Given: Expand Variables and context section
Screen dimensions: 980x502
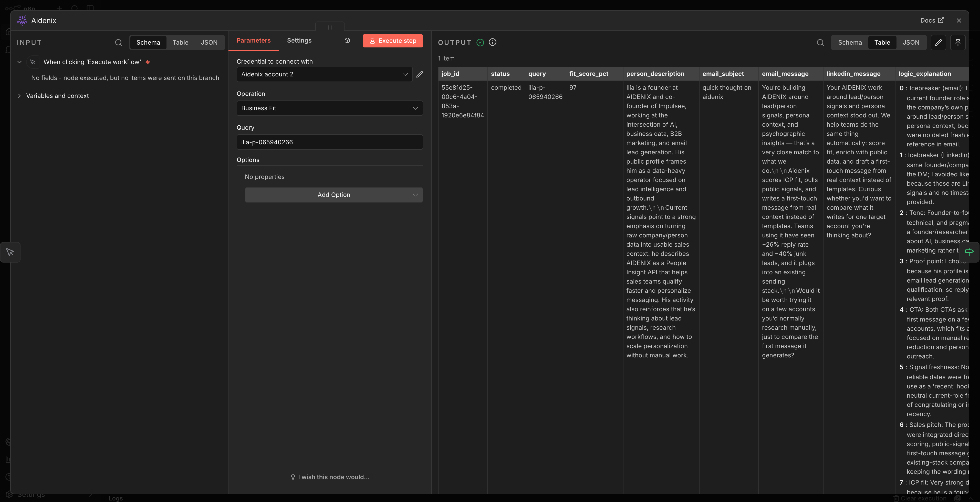Looking at the screenshot, I should click(x=19, y=96).
